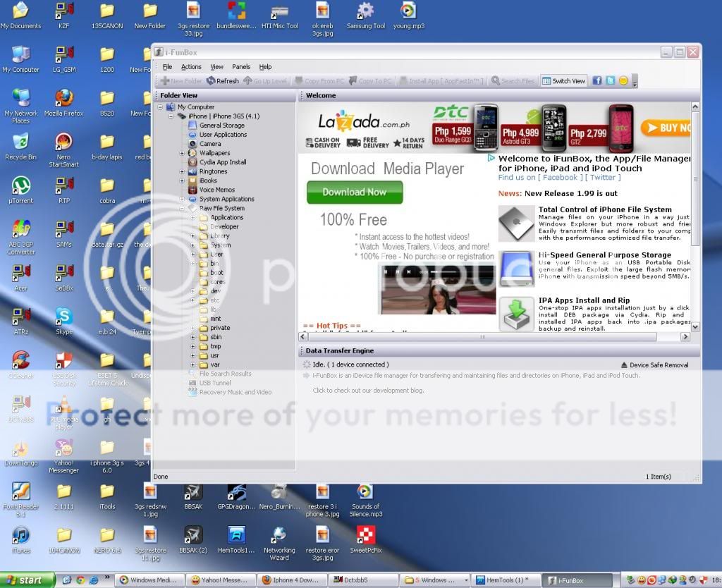Viewport: 722px width, 588px height.
Task: Open Mozilla Firefox desktop icon
Action: (x=64, y=102)
